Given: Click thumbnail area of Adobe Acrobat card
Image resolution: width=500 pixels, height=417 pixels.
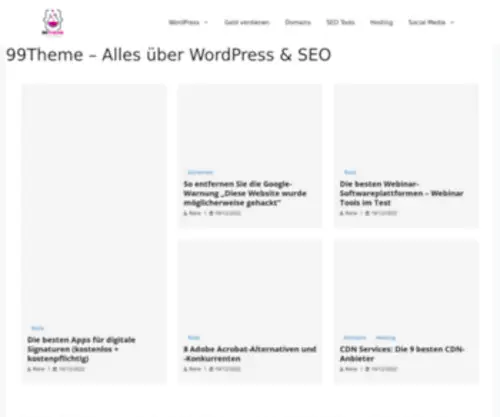Looking at the screenshot, I should coord(250,287).
